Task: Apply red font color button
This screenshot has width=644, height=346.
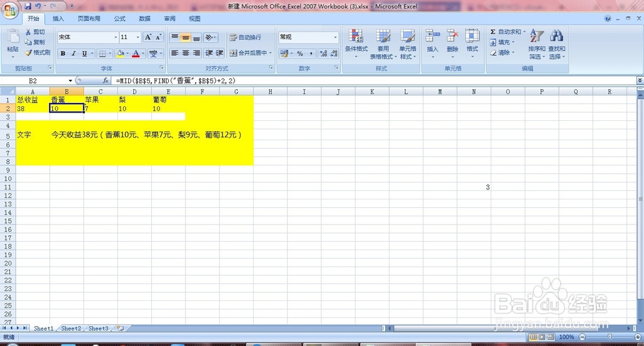Action: (135, 53)
